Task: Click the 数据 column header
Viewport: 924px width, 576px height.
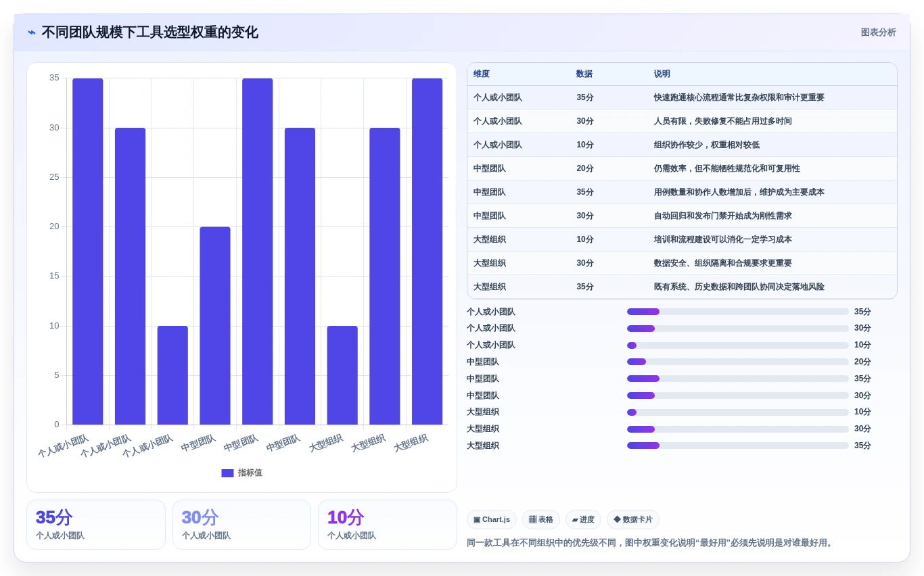Action: 584,74
